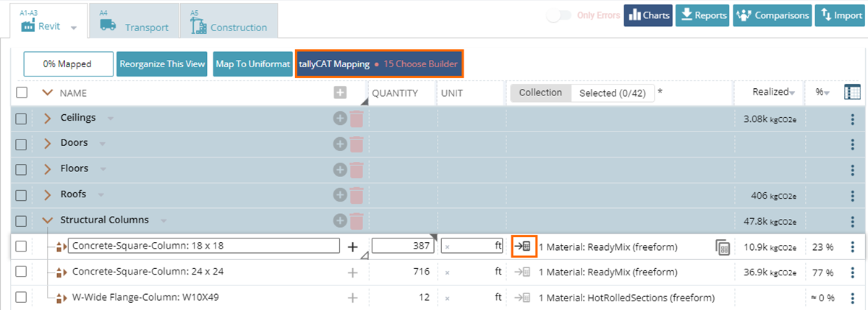This screenshot has height=310, width=868.
Task: Add item to Concrete-Square-Column: 24 x 24
Action: 353,272
